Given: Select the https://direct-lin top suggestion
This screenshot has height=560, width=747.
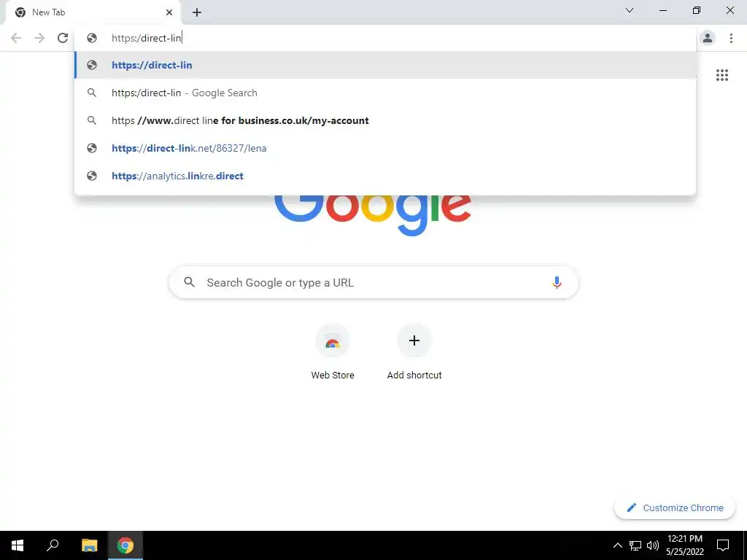Looking at the screenshot, I should [x=385, y=65].
